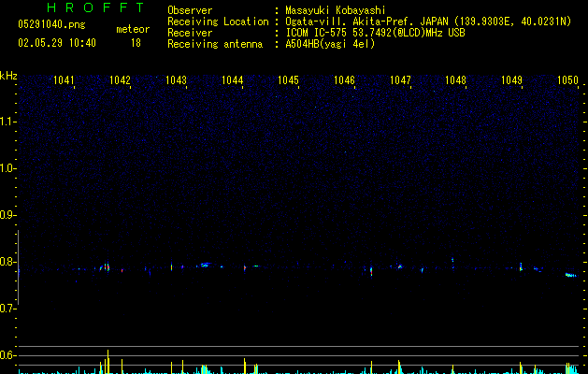The image size is (588, 374).
Task: Click the 0.9 kHz frequency label
Action: click(x=7, y=215)
